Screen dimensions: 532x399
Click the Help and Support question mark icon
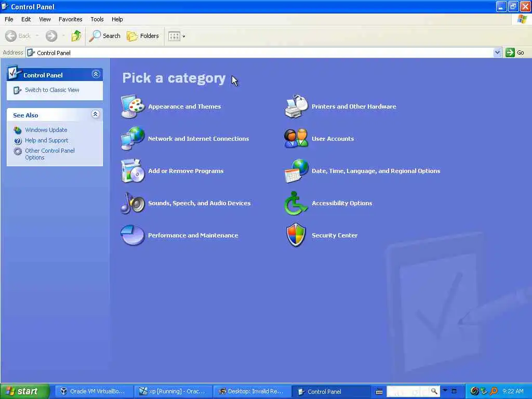(18, 140)
